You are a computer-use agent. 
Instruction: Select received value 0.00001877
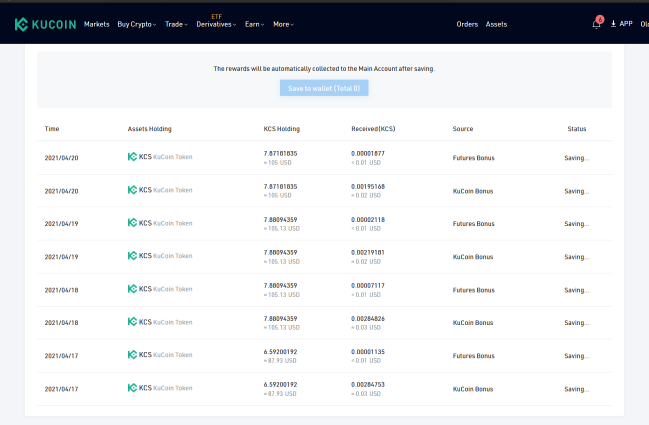(x=368, y=154)
